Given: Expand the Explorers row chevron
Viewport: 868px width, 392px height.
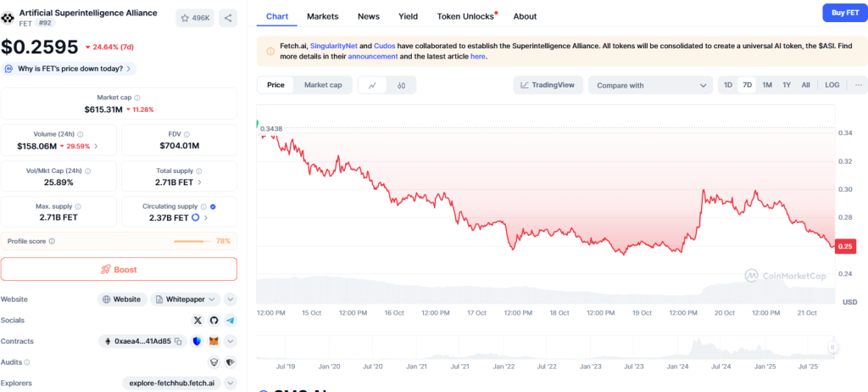Looking at the screenshot, I should pos(230,383).
